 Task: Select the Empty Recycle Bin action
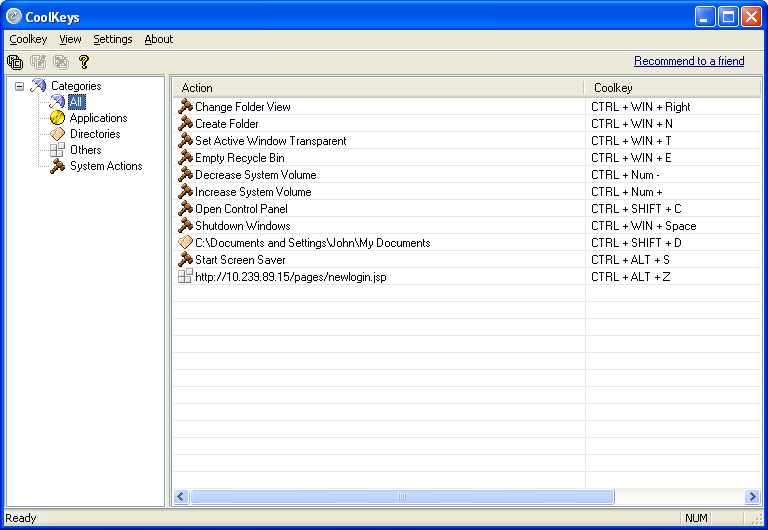pos(240,158)
